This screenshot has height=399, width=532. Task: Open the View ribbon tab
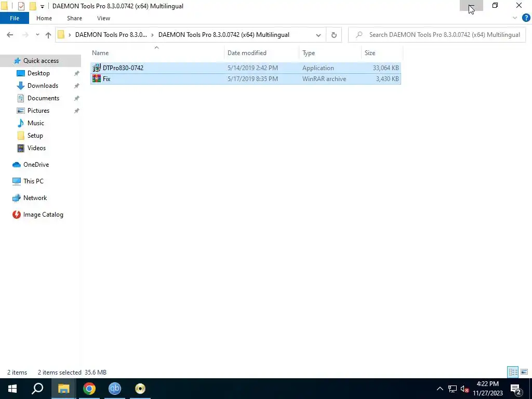pyautogui.click(x=103, y=18)
